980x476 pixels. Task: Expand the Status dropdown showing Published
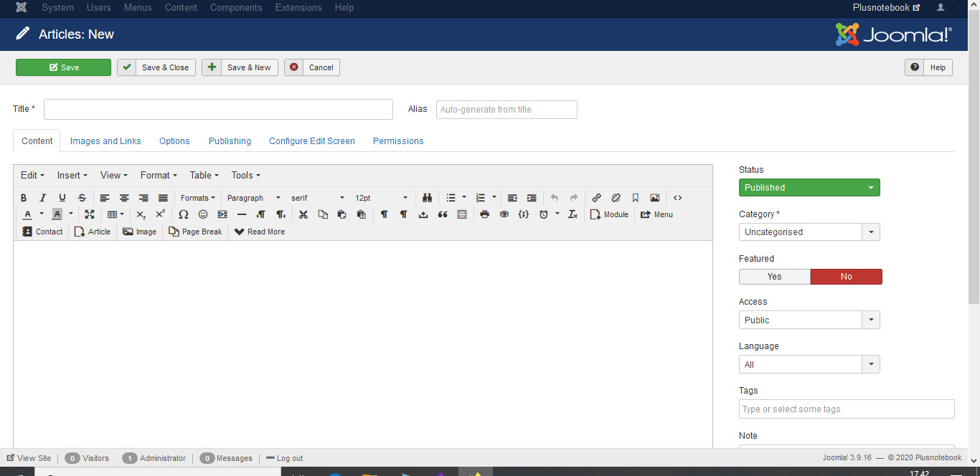point(809,188)
